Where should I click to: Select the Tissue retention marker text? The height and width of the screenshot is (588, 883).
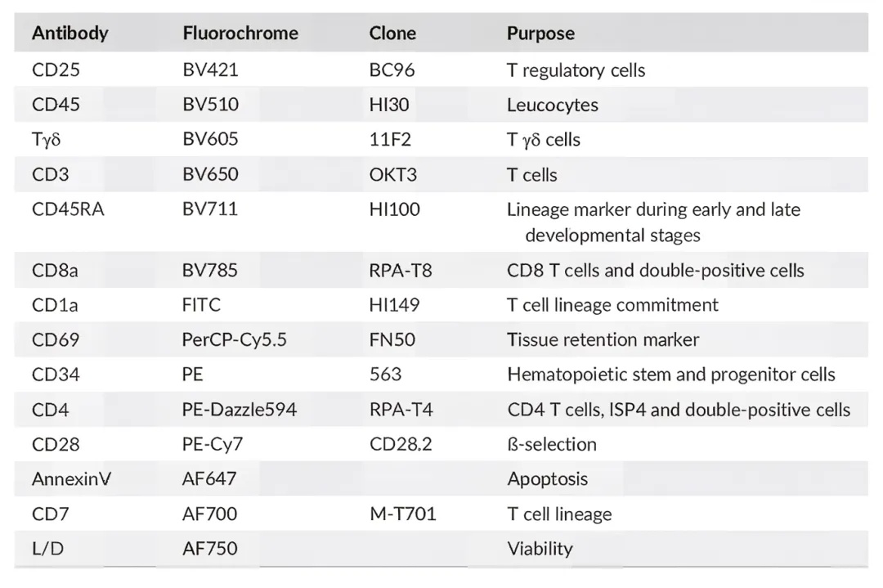603,339
